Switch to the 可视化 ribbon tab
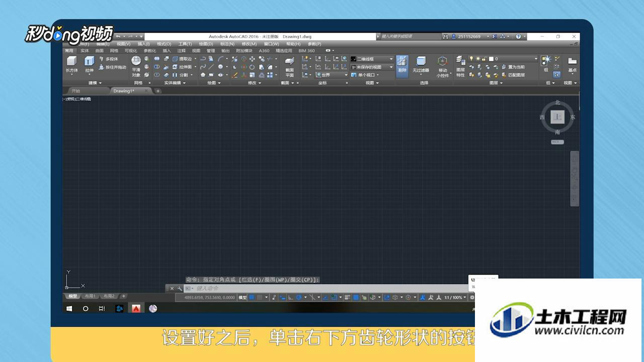The height and width of the screenshot is (362, 644). click(131, 51)
